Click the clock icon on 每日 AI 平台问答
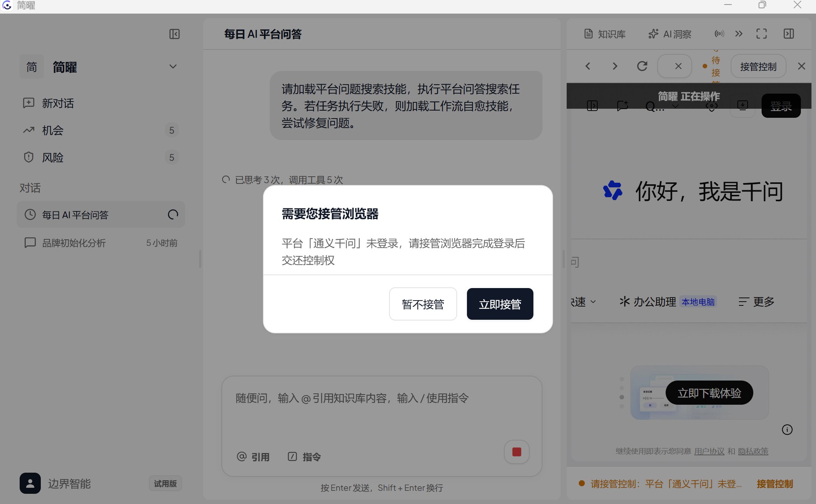The height and width of the screenshot is (504, 816). click(30, 215)
